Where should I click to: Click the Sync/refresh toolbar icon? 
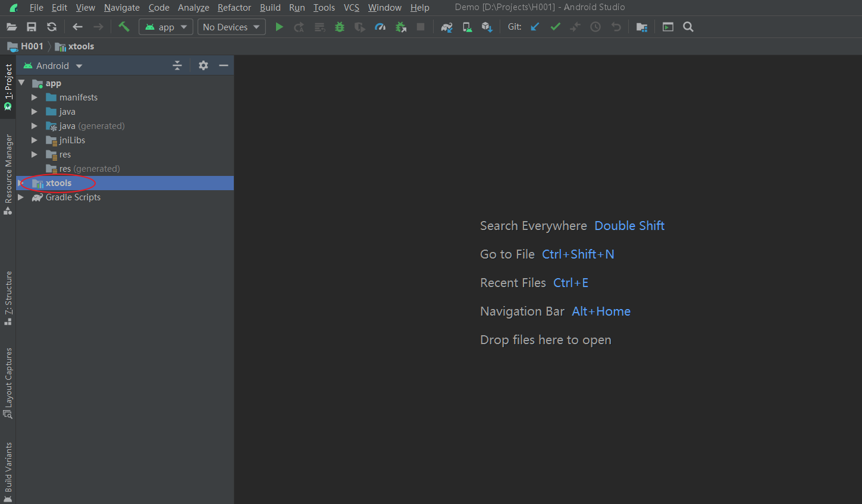tap(52, 27)
